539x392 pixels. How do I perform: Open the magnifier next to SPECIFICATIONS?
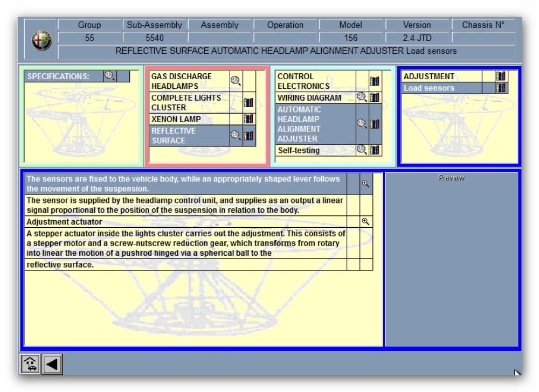pyautogui.click(x=110, y=76)
